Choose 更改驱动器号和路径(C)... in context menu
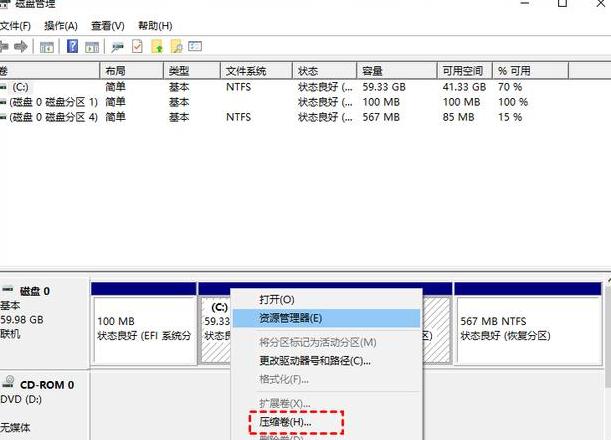The image size is (611, 440). [x=327, y=361]
